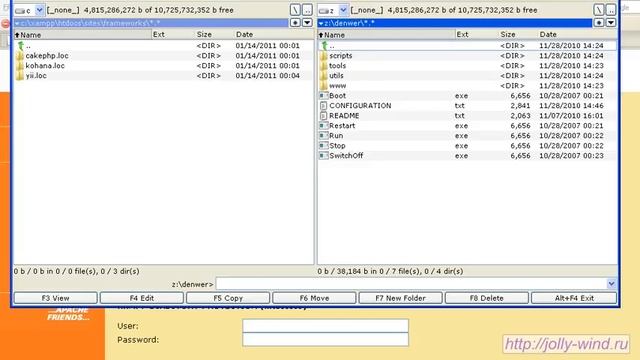Viewport: 640px width, 360px height.
Task: Click the command line input field
Action: click(411, 284)
